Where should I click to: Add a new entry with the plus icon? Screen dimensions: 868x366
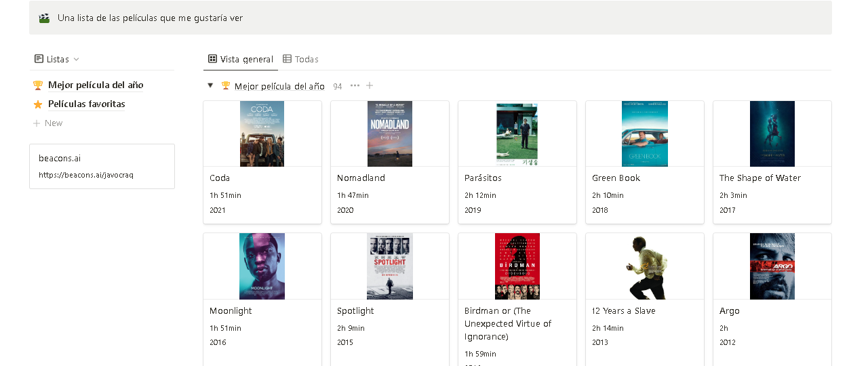[370, 85]
